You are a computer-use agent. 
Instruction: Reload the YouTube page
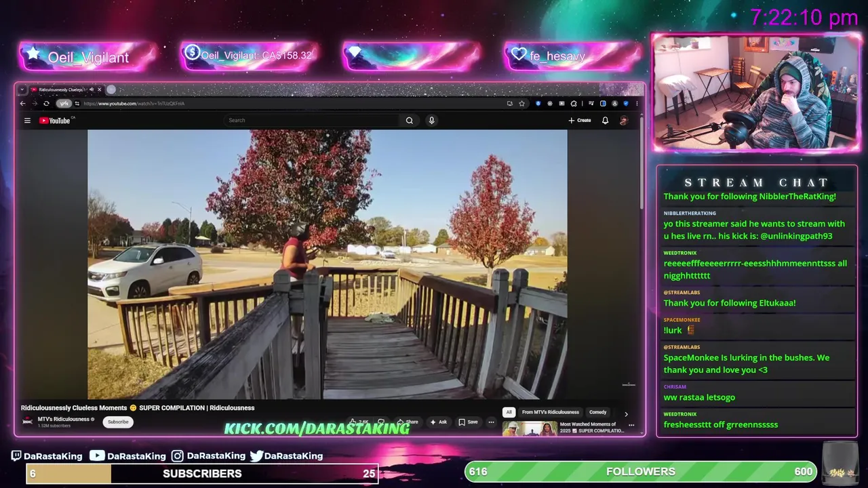tap(46, 104)
